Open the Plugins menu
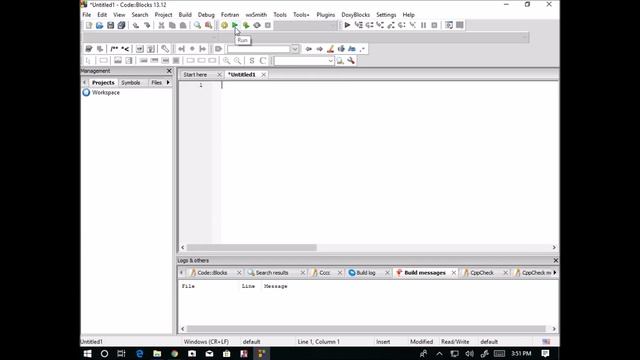 tap(326, 15)
